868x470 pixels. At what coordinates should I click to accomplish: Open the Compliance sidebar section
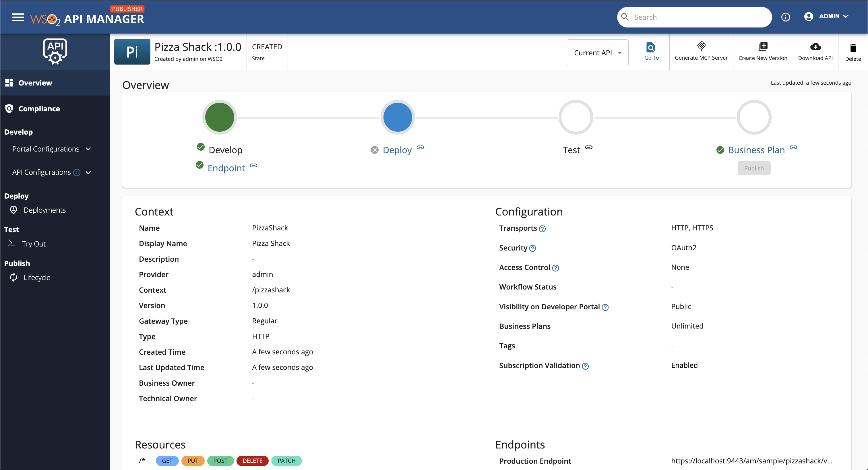(39, 108)
